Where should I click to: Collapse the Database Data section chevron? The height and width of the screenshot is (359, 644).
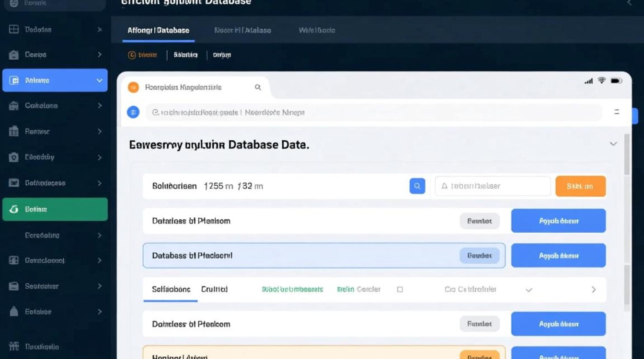coord(613,144)
